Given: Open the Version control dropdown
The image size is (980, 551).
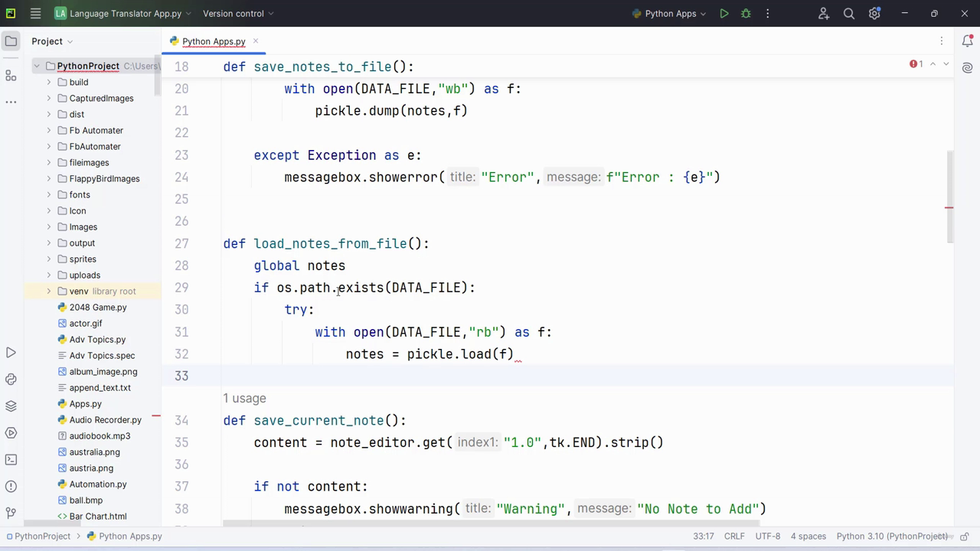Looking at the screenshot, I should (x=238, y=14).
